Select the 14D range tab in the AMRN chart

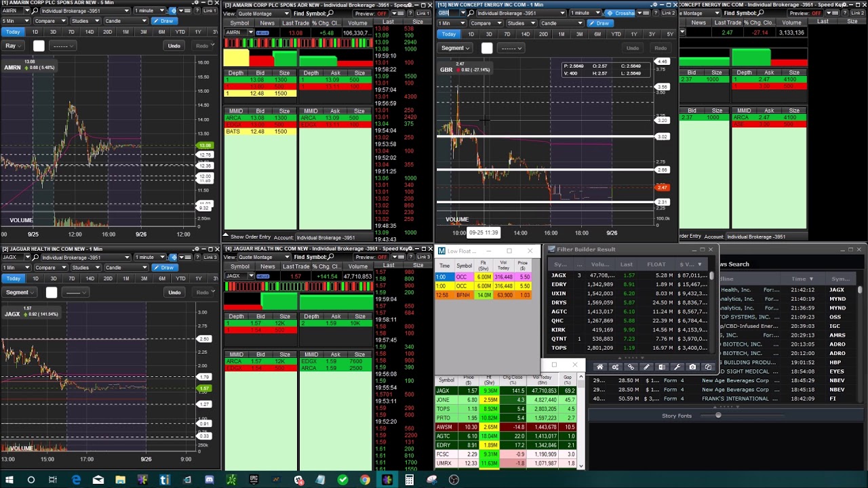tap(90, 32)
